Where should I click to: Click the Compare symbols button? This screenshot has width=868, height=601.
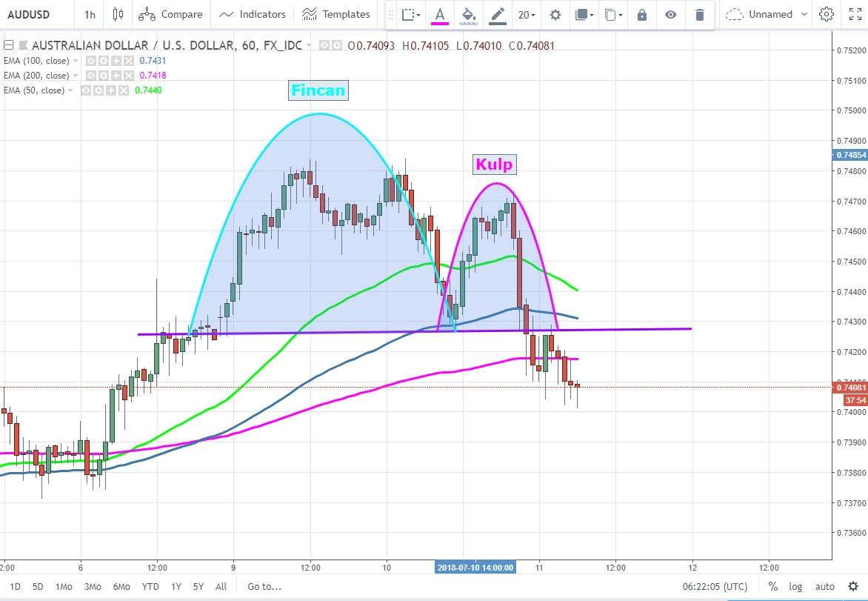click(171, 14)
